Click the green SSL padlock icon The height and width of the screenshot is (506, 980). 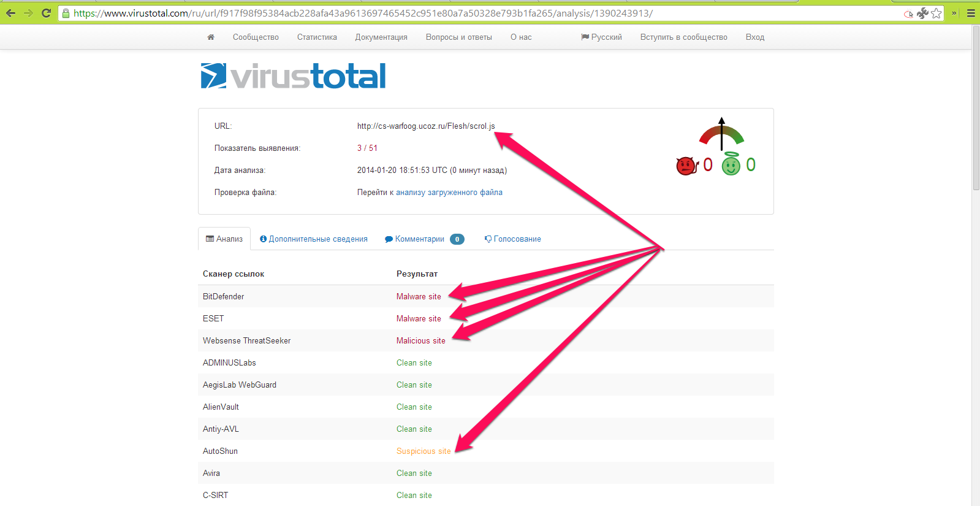(x=66, y=13)
